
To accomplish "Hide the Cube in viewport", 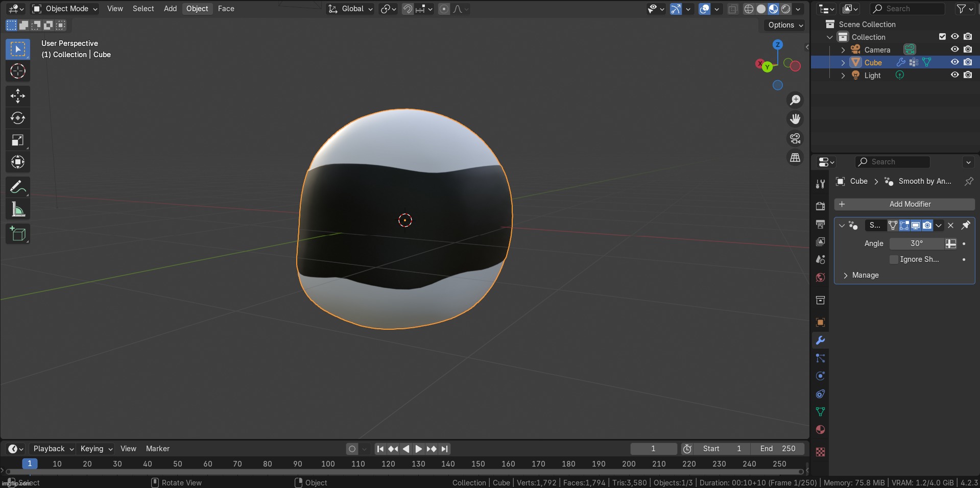I will 954,62.
